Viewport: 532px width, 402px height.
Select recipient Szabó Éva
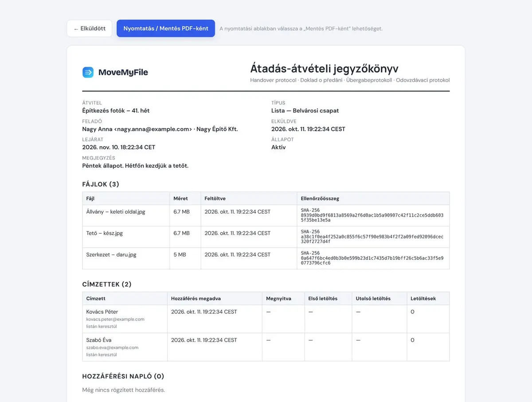[x=99, y=340]
